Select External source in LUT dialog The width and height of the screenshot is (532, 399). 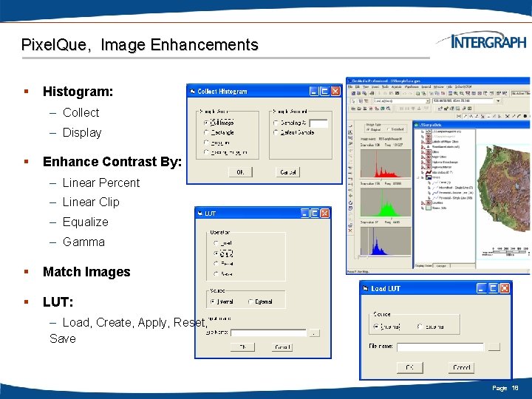point(250,301)
